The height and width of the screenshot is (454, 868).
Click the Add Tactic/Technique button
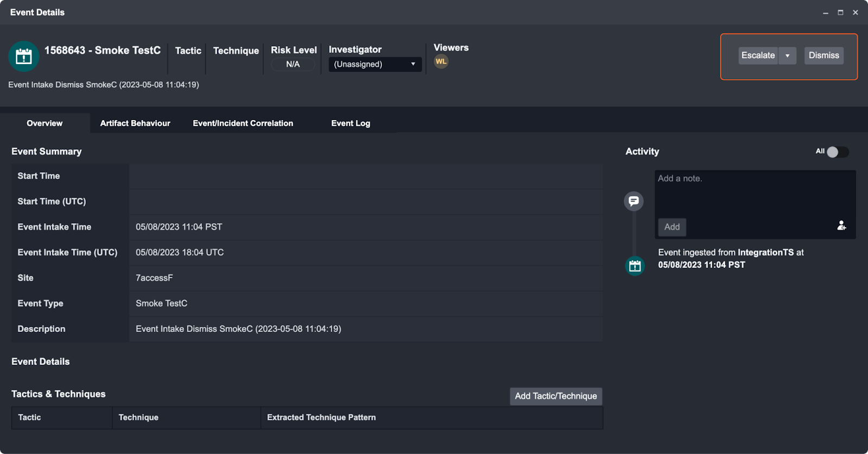[x=556, y=396]
